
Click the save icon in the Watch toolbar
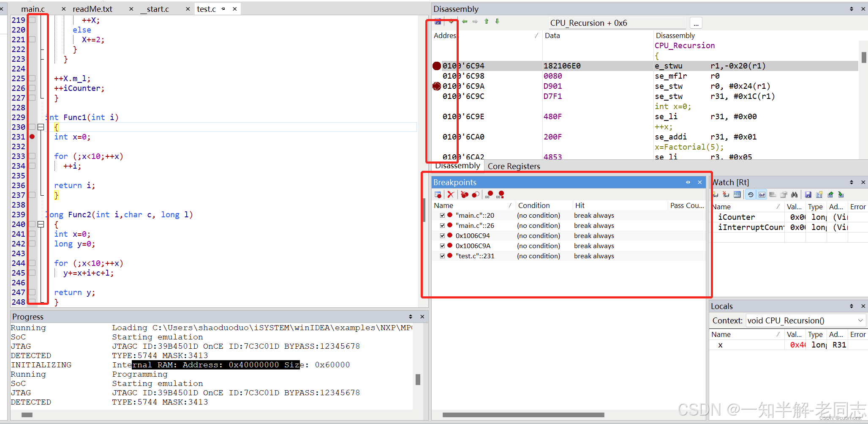tap(808, 194)
